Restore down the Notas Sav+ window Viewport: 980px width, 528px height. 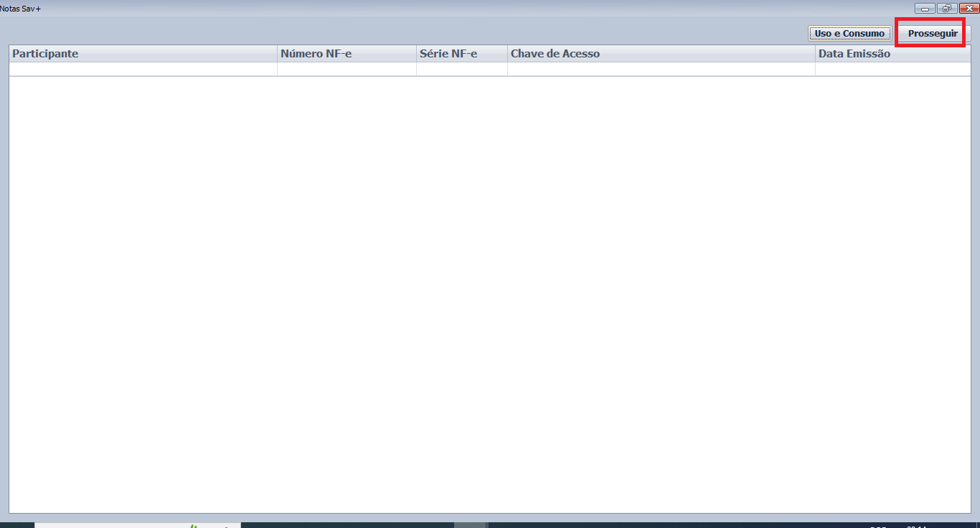[x=947, y=9]
